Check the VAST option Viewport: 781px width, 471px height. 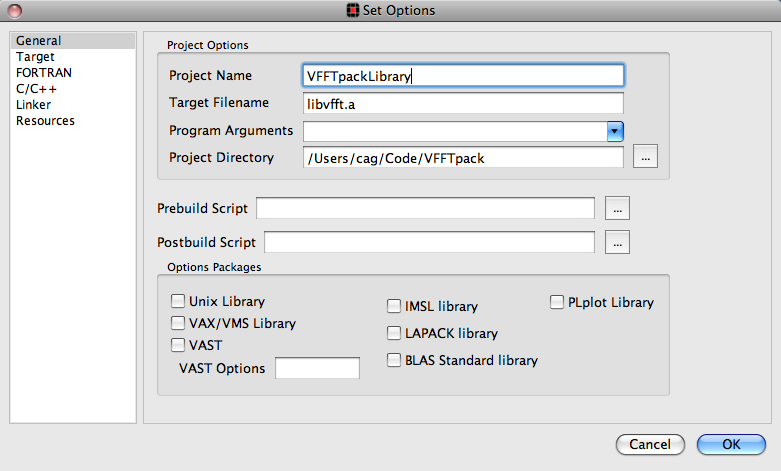(178, 345)
